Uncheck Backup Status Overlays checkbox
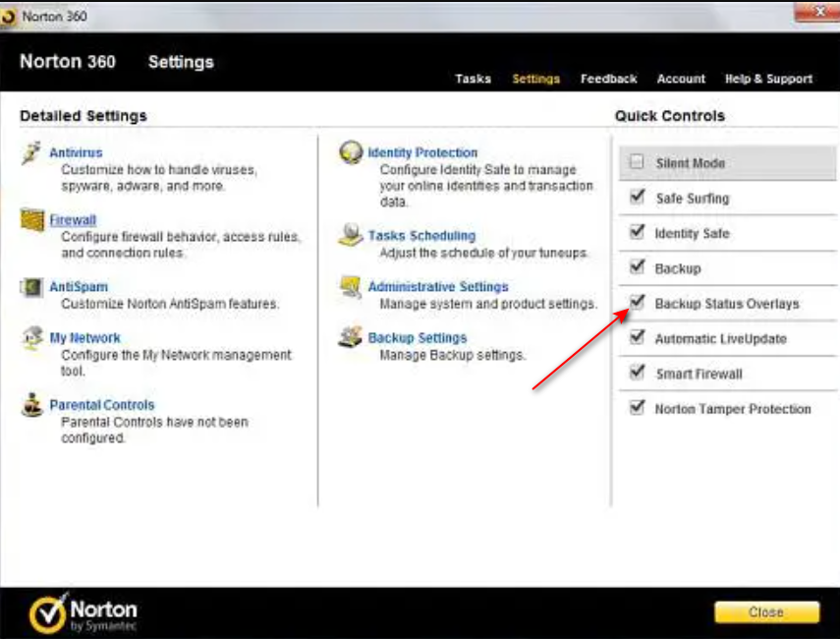This screenshot has height=639, width=840. coord(637,302)
